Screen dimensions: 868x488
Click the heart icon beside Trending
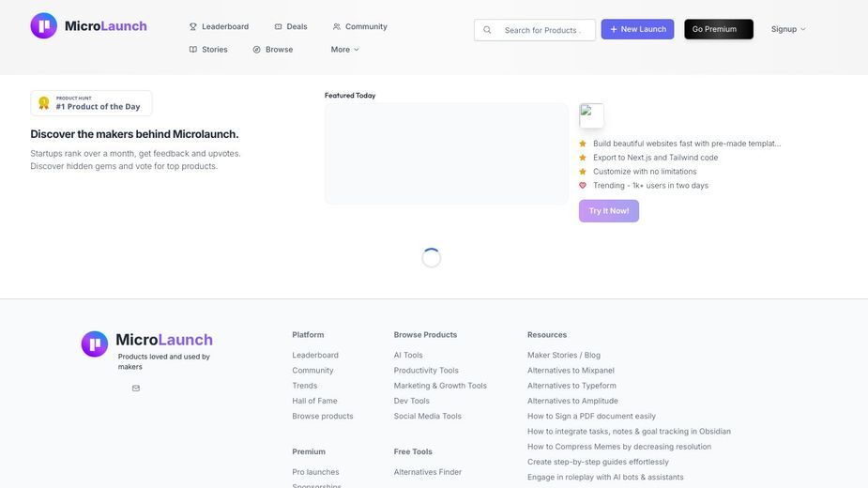(x=583, y=186)
